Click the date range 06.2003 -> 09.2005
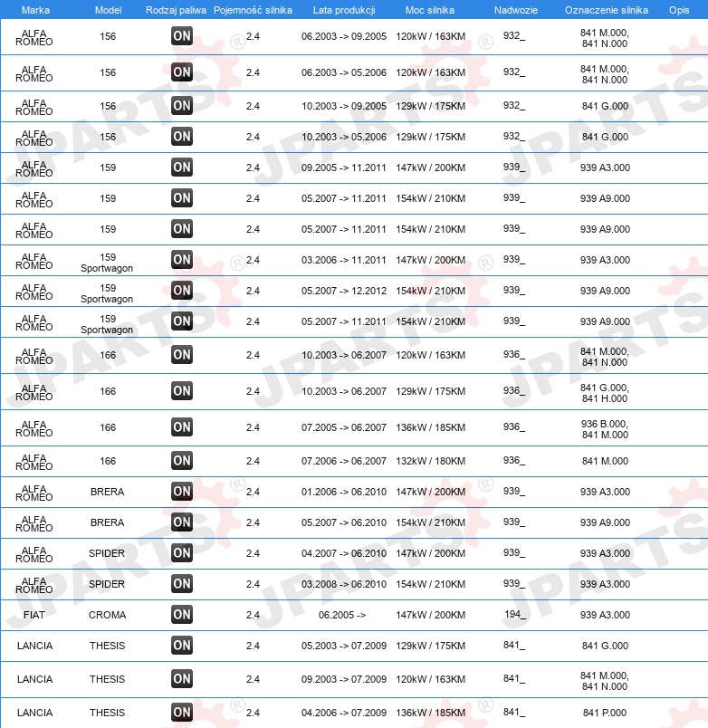 tap(343, 36)
